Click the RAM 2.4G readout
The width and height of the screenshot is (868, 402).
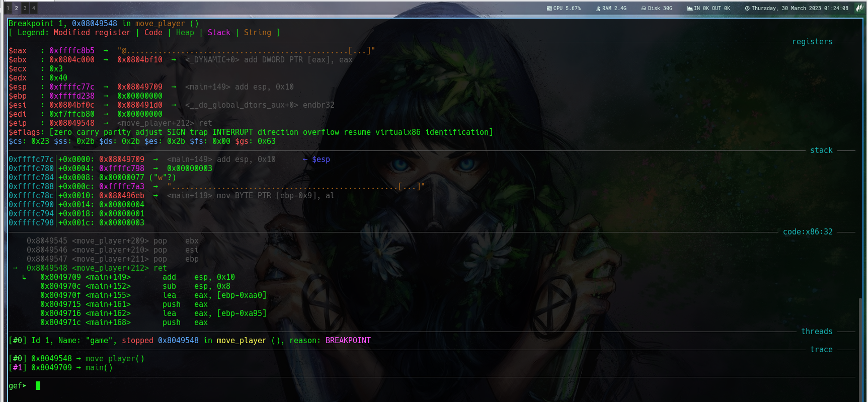[x=614, y=8]
